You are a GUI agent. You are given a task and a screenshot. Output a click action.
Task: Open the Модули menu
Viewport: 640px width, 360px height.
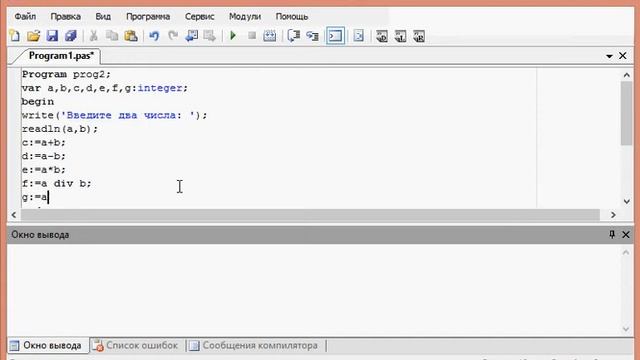click(x=245, y=17)
